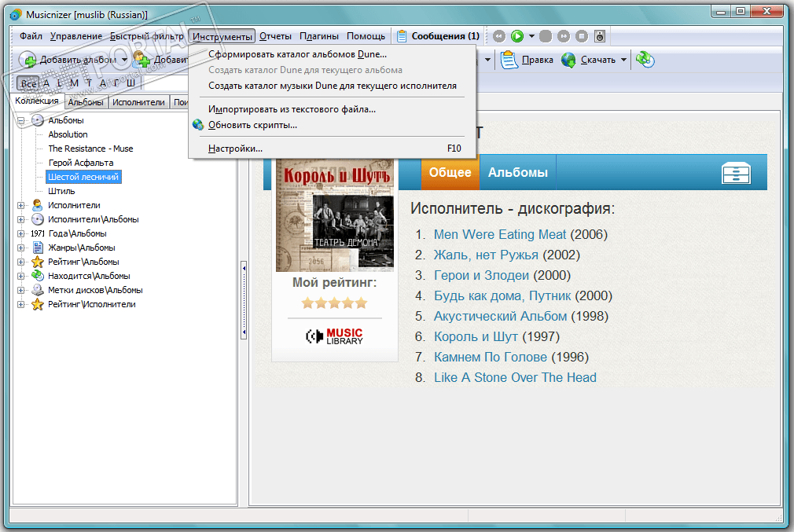Click the rewind previous track button
Viewport: 794px width, 532px height.
pyautogui.click(x=499, y=36)
